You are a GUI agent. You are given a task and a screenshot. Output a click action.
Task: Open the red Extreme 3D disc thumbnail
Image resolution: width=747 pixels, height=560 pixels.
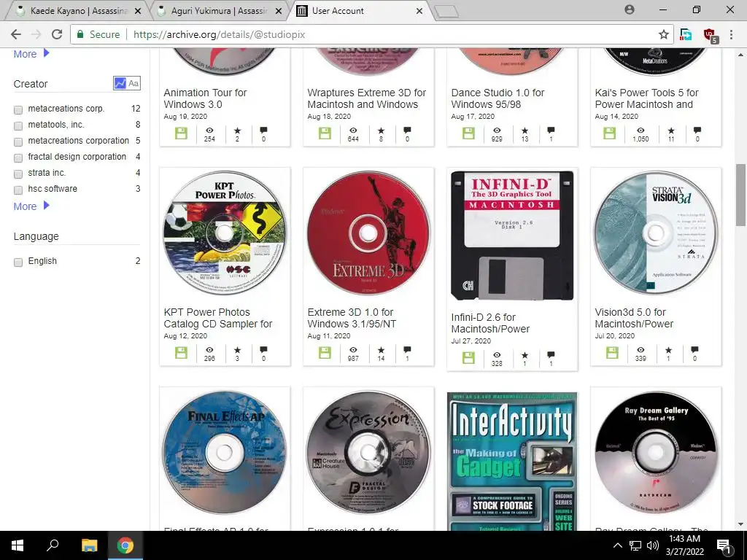point(368,233)
